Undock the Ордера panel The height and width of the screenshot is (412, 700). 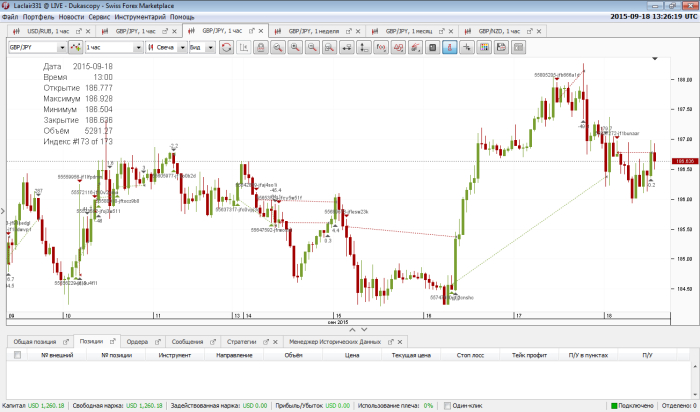158,342
